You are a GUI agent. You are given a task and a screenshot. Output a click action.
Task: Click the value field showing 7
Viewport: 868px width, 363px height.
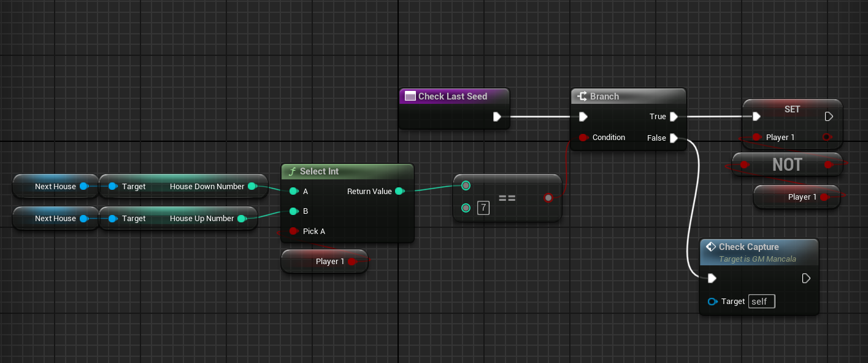click(483, 208)
